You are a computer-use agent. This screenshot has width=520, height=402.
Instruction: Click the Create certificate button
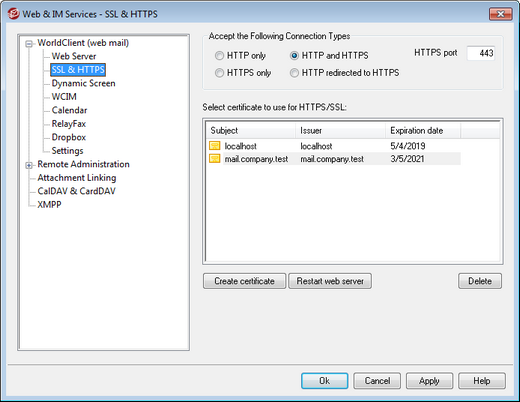click(244, 281)
